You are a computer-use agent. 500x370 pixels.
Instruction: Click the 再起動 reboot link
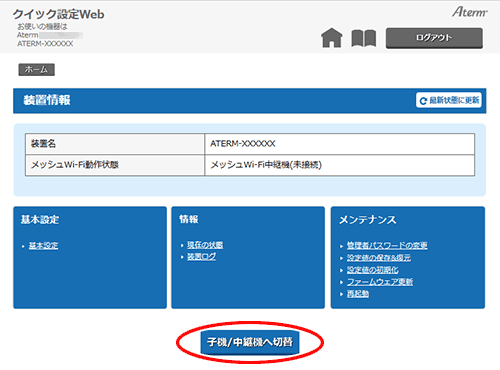pos(358,294)
